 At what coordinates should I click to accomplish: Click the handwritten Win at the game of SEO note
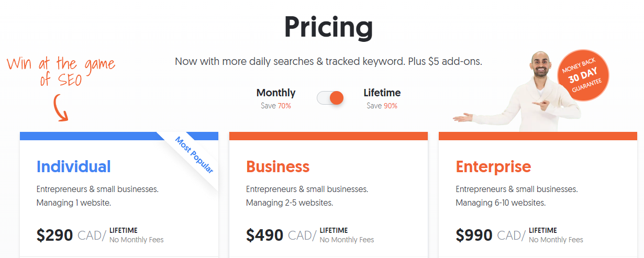click(x=61, y=72)
